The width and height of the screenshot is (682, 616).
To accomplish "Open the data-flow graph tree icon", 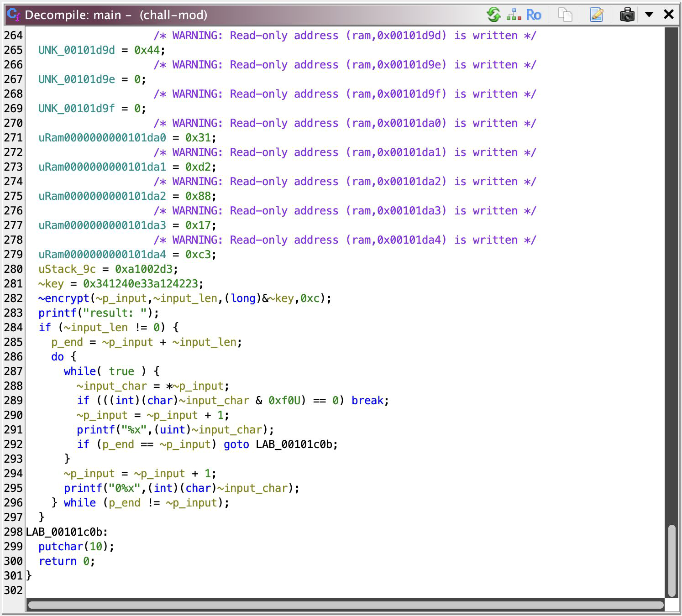I will (514, 15).
